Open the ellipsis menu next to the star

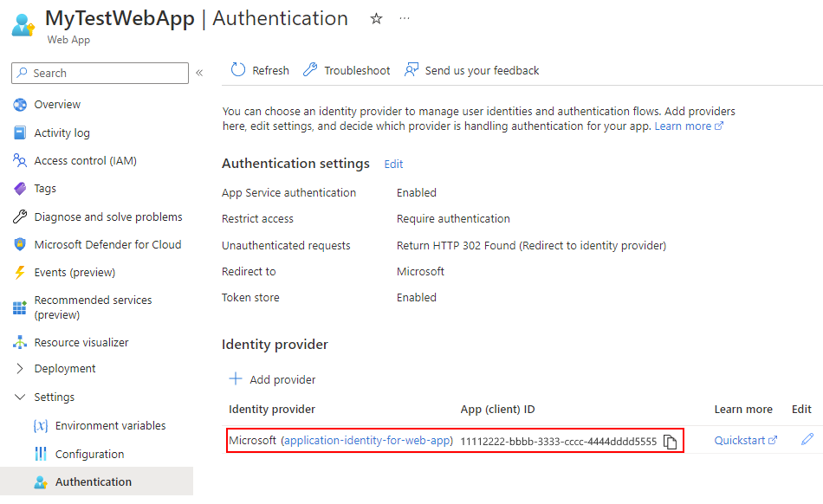pos(404,19)
